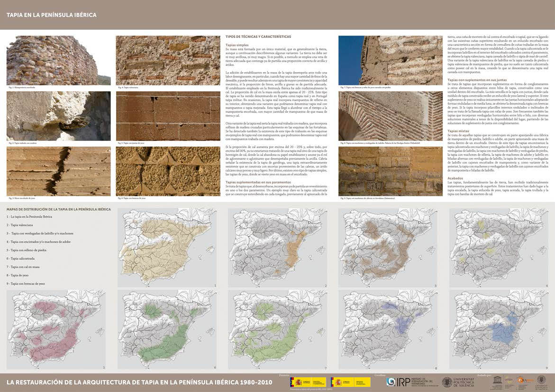The height and width of the screenshot is (392, 555).
Task: Open the blue-sky wall photo, Fig. 7
Action: tap(391, 60)
